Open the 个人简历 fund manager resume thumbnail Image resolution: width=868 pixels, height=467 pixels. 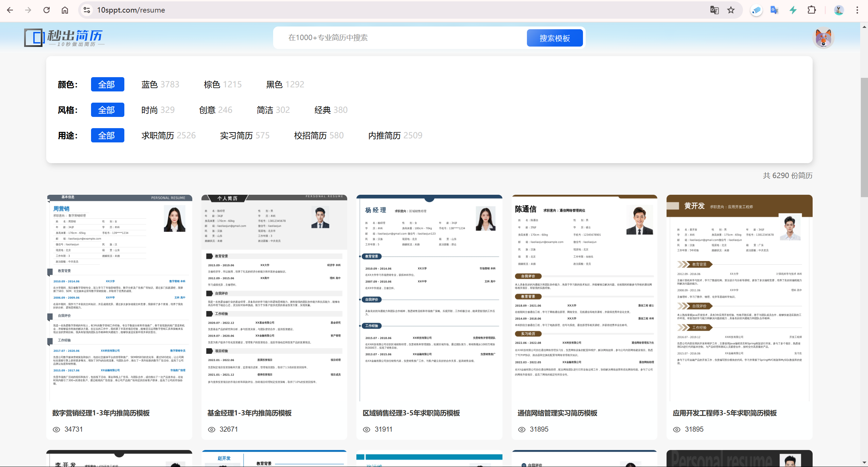pyautogui.click(x=274, y=298)
